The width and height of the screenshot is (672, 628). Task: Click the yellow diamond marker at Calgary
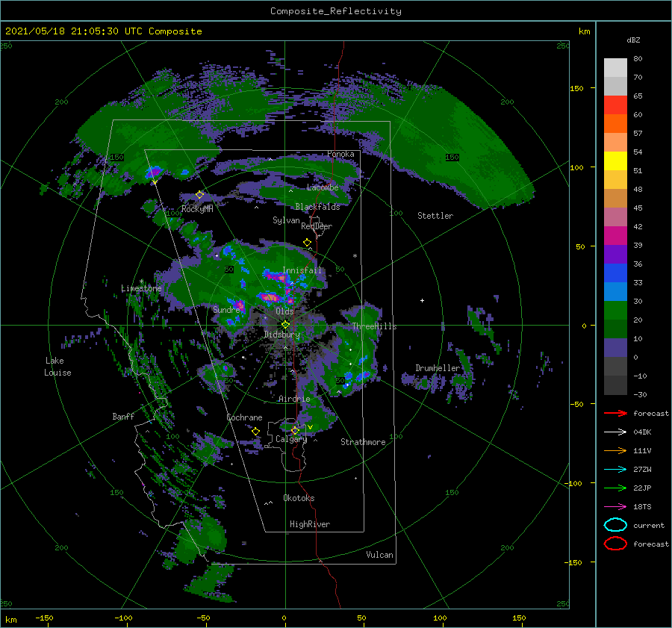pos(295,430)
